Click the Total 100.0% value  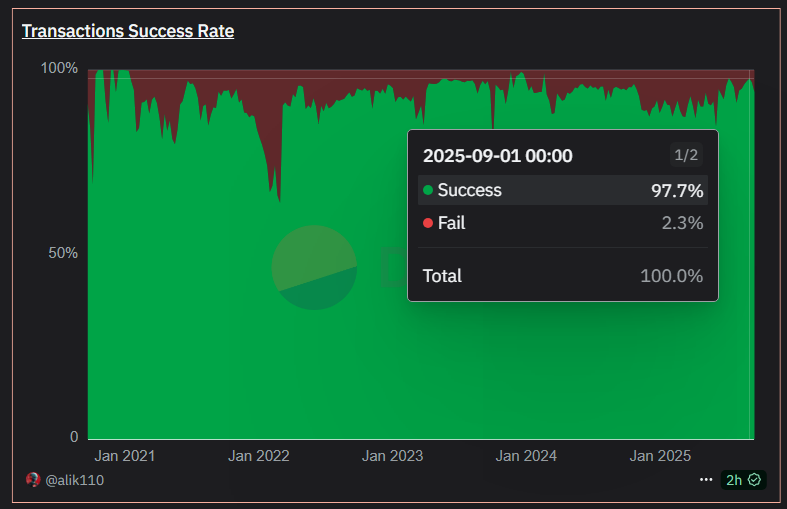(x=672, y=276)
